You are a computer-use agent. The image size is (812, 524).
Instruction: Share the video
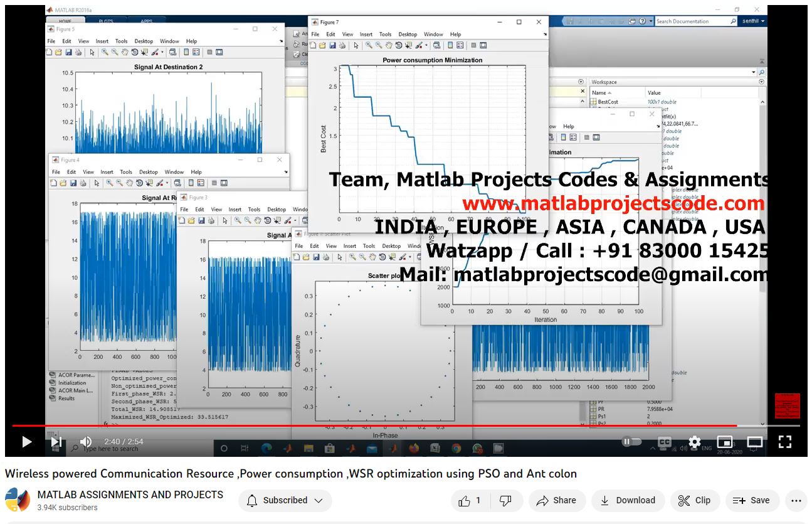pos(557,500)
